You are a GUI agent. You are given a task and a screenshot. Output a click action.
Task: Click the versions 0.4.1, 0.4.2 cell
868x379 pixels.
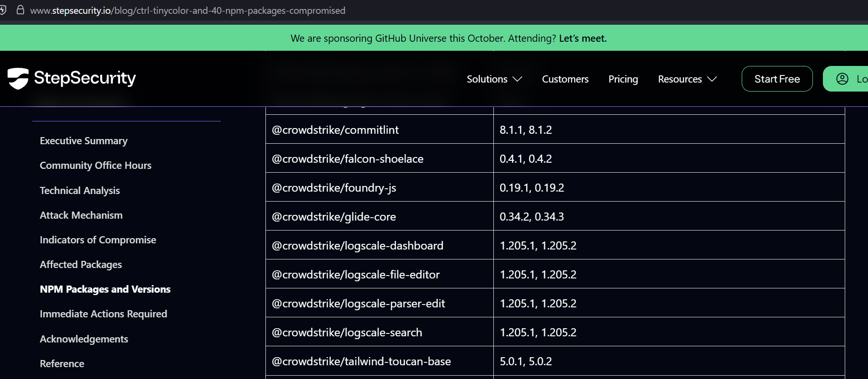(x=669, y=158)
